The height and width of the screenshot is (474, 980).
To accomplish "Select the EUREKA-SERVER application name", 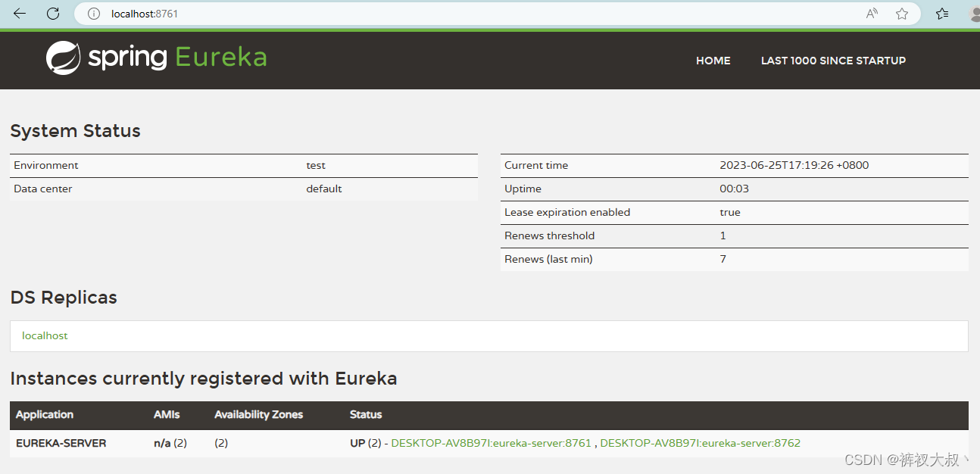I will tap(61, 443).
